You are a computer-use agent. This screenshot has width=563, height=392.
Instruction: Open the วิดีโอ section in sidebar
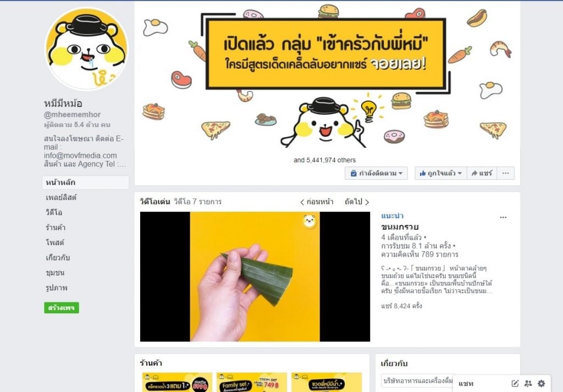[x=54, y=213]
